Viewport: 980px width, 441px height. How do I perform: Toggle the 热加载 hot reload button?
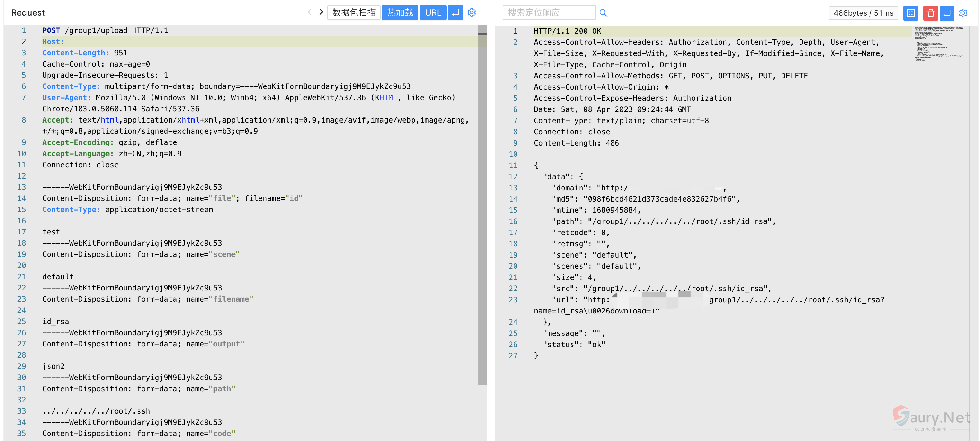pyautogui.click(x=399, y=12)
